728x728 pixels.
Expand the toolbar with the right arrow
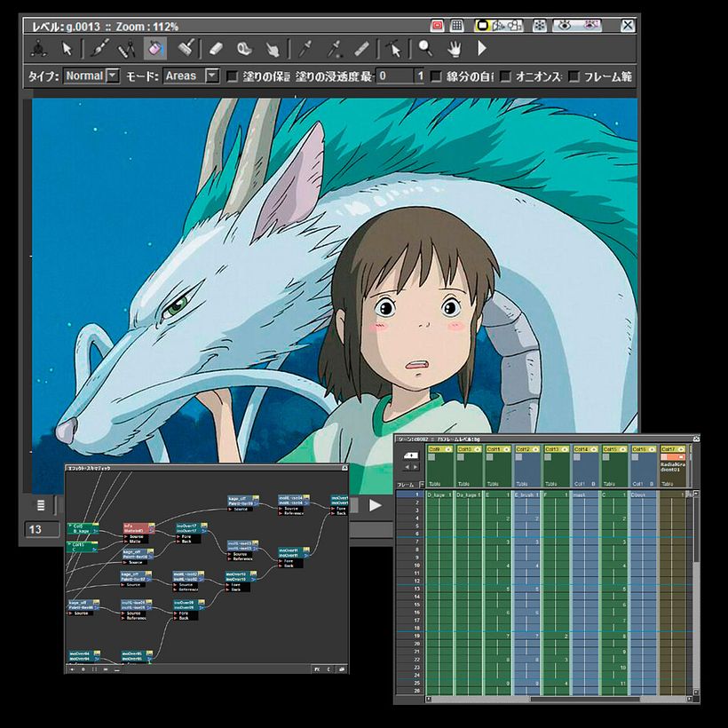[482, 48]
